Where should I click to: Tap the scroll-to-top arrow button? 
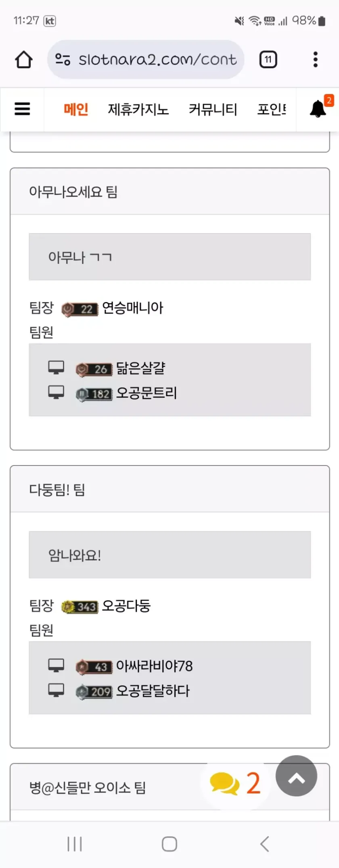click(296, 776)
